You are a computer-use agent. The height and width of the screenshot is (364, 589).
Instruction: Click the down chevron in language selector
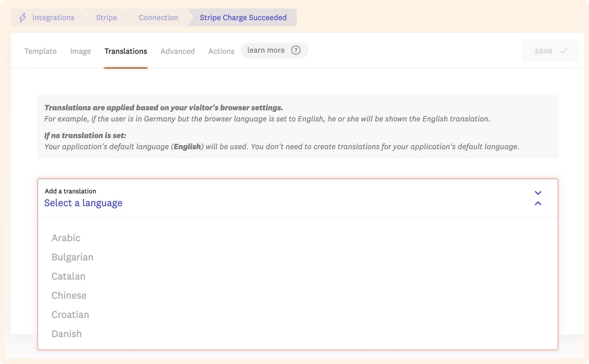tap(538, 193)
